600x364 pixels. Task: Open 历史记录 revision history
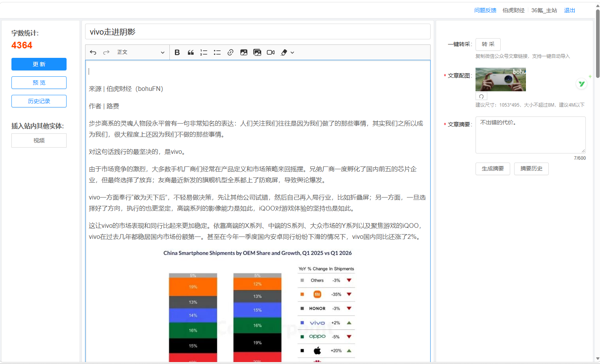click(39, 101)
